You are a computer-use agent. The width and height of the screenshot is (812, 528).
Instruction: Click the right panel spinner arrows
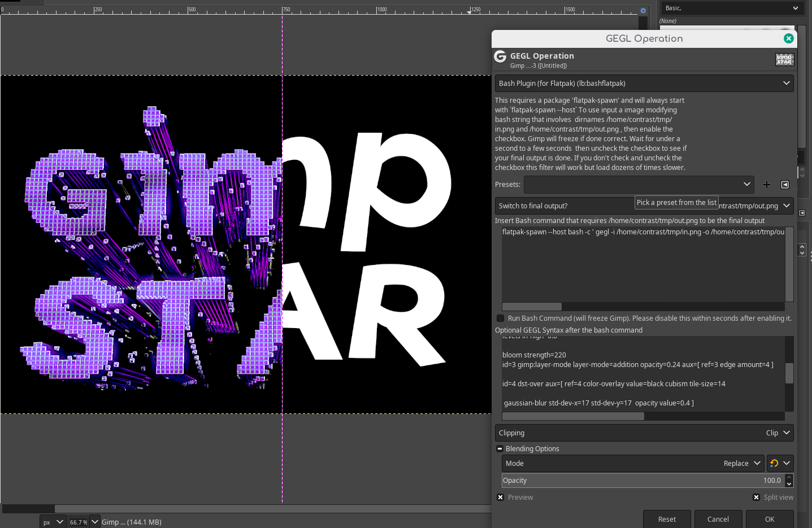tap(802, 250)
